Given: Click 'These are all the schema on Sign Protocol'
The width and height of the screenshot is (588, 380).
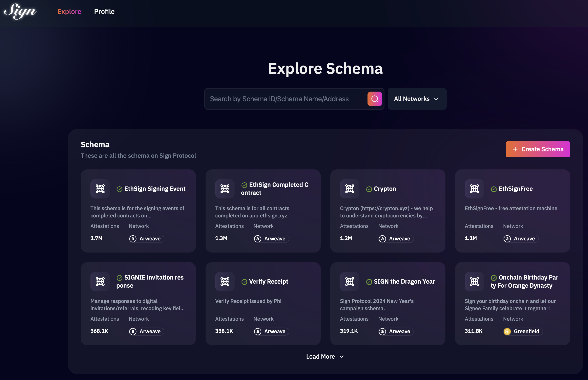Looking at the screenshot, I should [x=138, y=156].
